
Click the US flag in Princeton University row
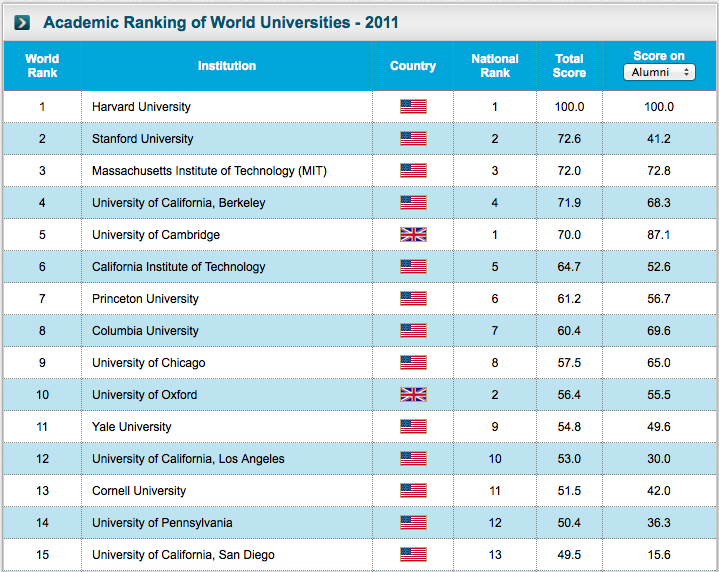tap(413, 299)
